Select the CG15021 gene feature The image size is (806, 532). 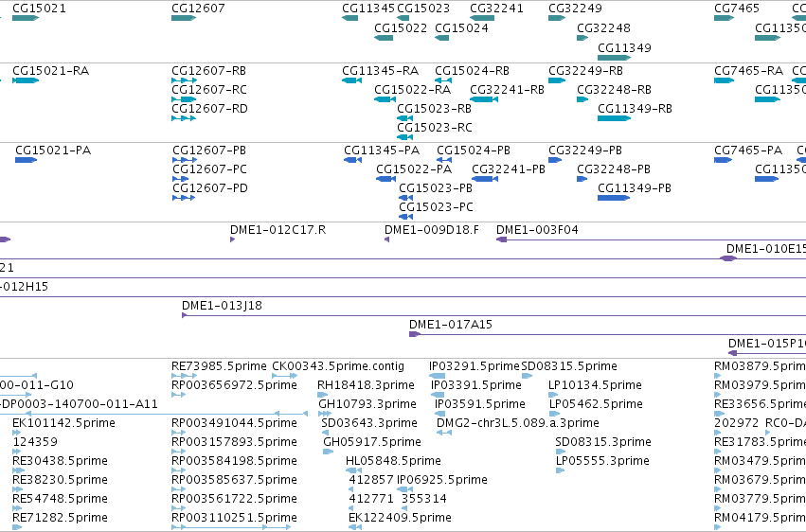(26, 18)
